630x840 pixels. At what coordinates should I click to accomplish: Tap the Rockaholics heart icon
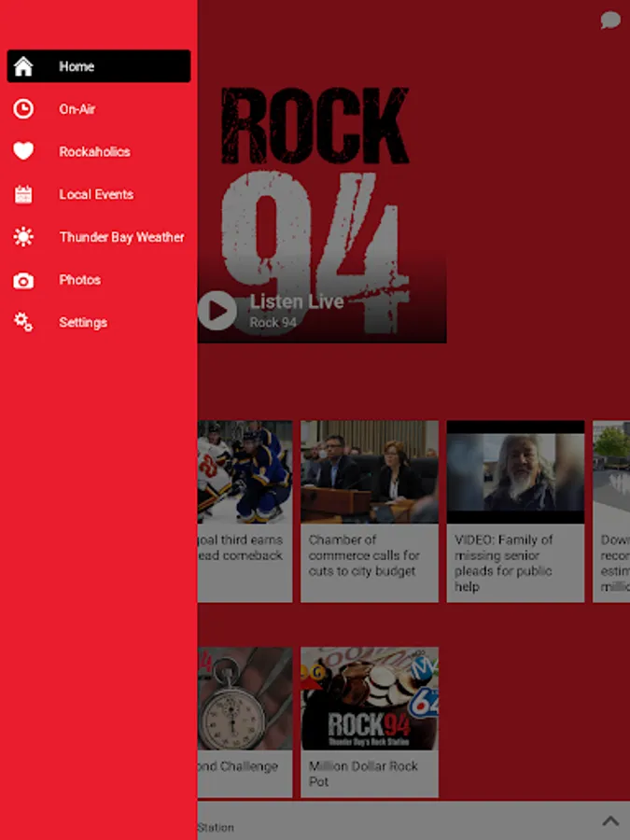(23, 151)
